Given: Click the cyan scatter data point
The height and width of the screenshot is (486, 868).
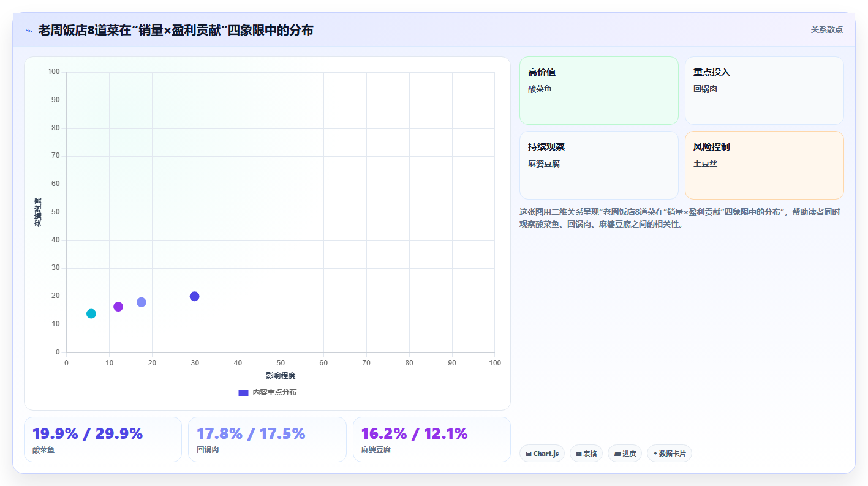Looking at the screenshot, I should coord(91,314).
